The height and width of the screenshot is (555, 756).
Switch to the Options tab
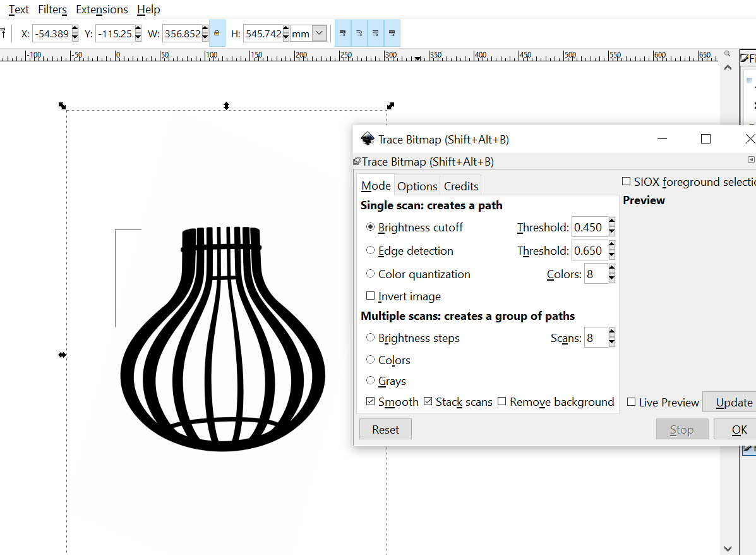click(417, 186)
